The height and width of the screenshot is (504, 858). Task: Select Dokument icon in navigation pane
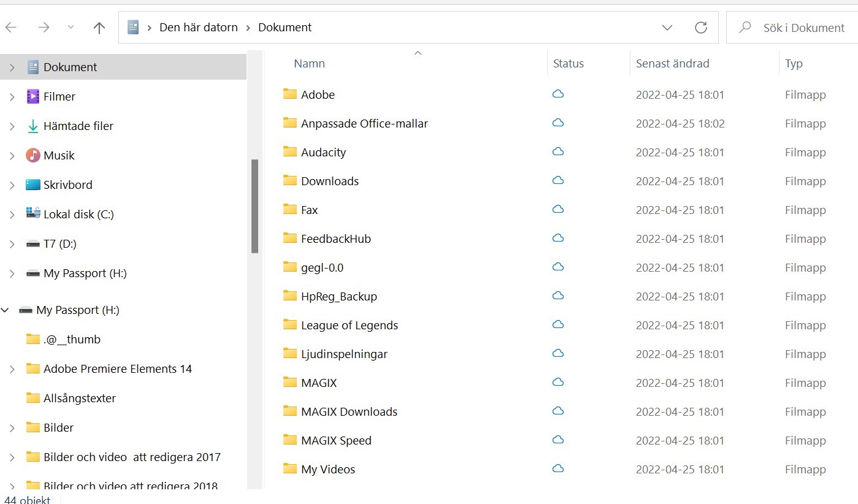tap(33, 67)
